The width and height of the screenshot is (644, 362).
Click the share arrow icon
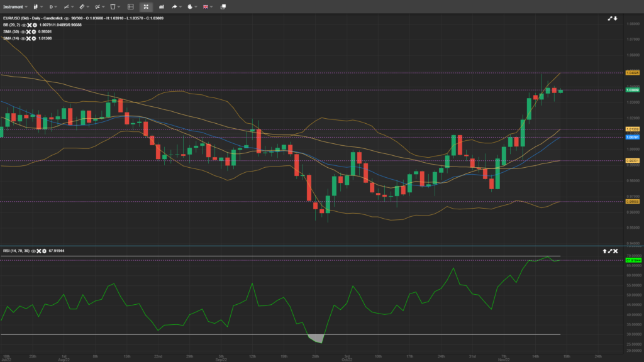(175, 6)
